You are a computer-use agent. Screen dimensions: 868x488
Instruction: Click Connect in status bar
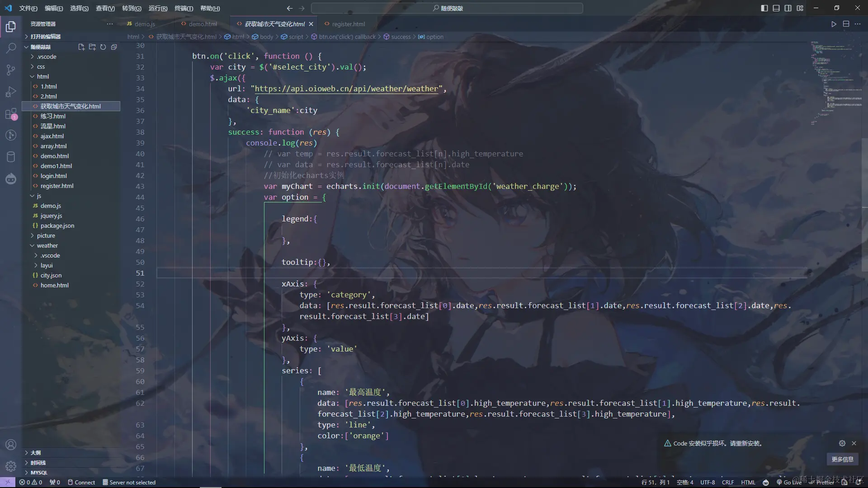click(81, 483)
